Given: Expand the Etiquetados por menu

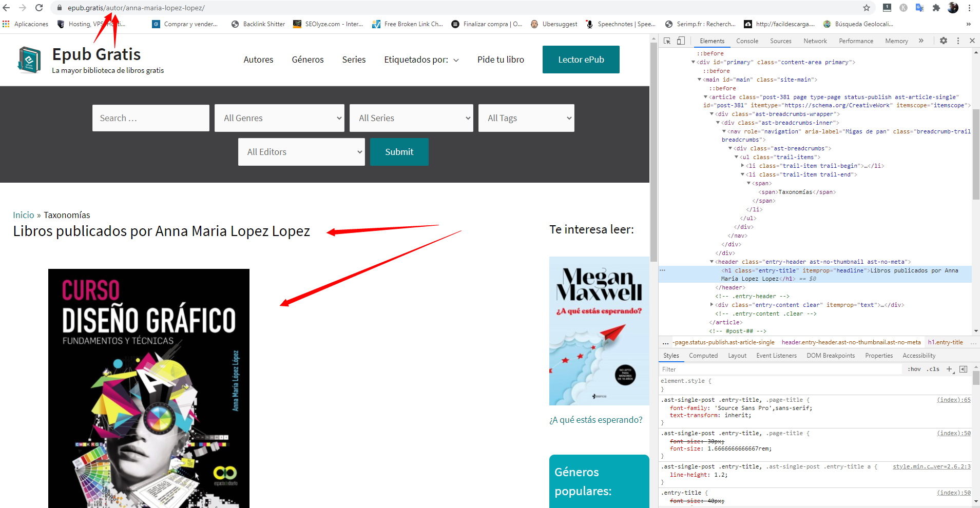Looking at the screenshot, I should [421, 60].
